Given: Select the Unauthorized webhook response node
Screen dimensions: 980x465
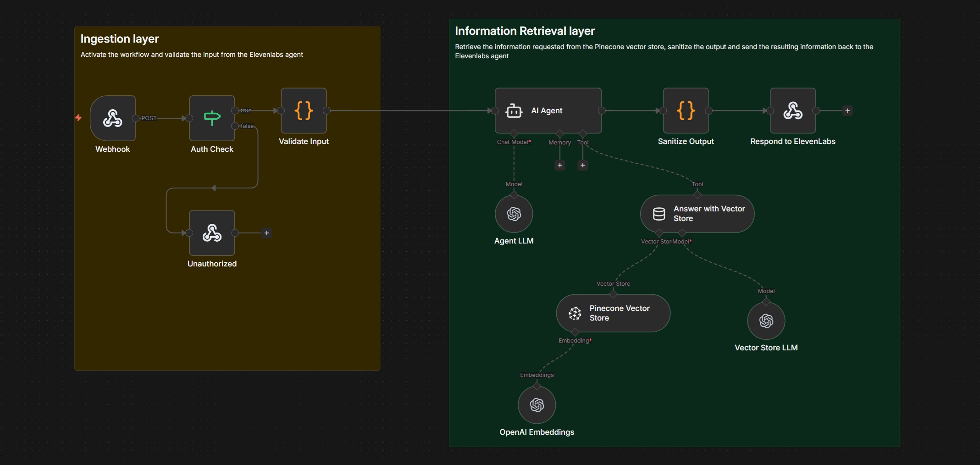Looking at the screenshot, I should coord(212,233).
